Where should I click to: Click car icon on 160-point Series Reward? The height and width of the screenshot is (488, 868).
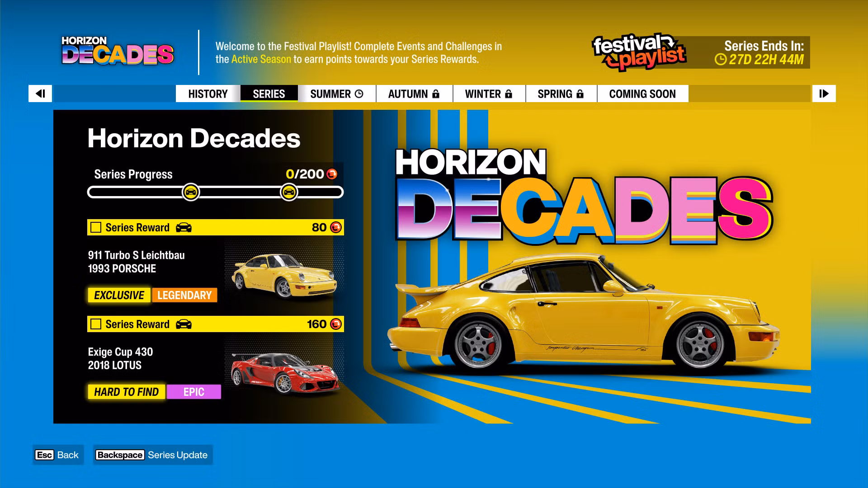pyautogui.click(x=184, y=324)
